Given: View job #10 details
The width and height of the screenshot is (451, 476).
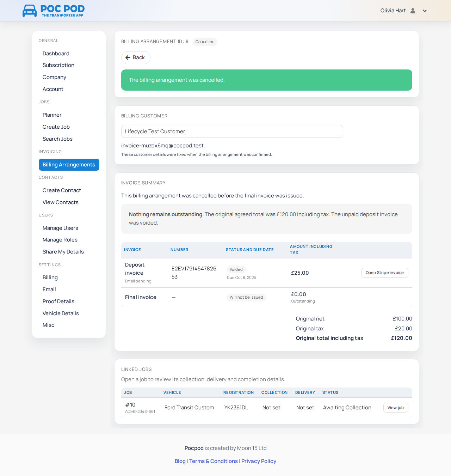Looking at the screenshot, I should click(x=396, y=408).
